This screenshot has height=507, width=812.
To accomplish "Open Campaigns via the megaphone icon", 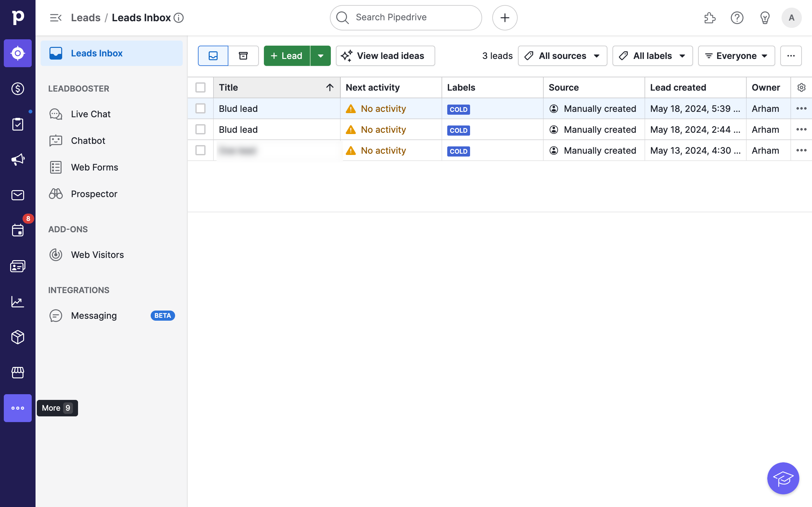I will 17,159.
